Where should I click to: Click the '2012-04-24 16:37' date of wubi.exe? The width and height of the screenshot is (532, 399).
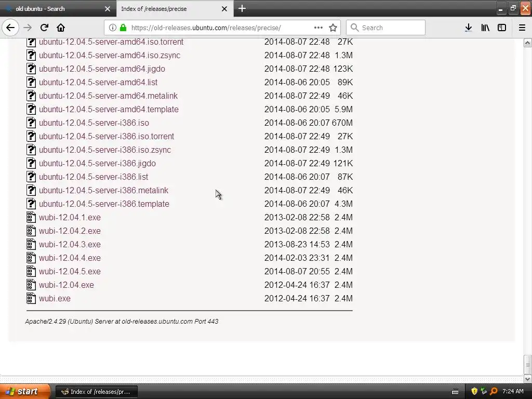click(x=297, y=299)
